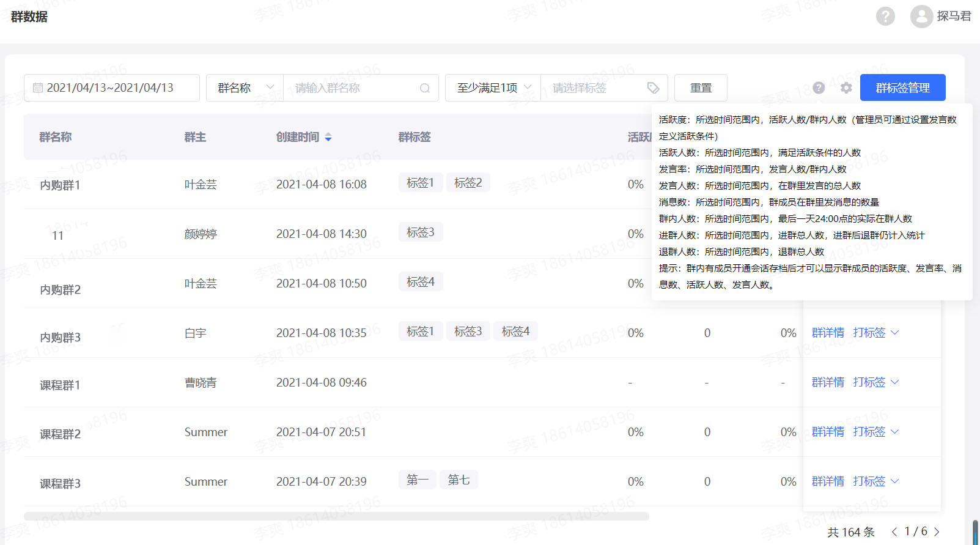This screenshot has height=545, width=980.
Task: Open 群详情 for 课程群1
Action: click(x=828, y=382)
